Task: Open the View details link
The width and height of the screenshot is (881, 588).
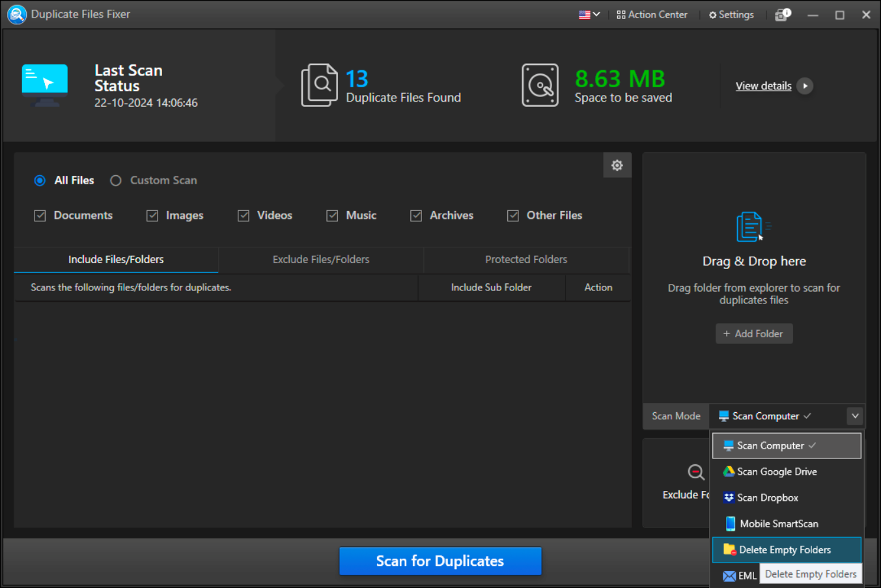Action: [763, 86]
